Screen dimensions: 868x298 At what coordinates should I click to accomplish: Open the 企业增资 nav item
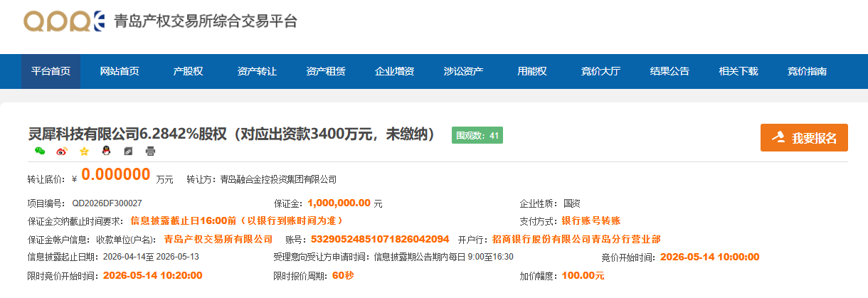(395, 71)
